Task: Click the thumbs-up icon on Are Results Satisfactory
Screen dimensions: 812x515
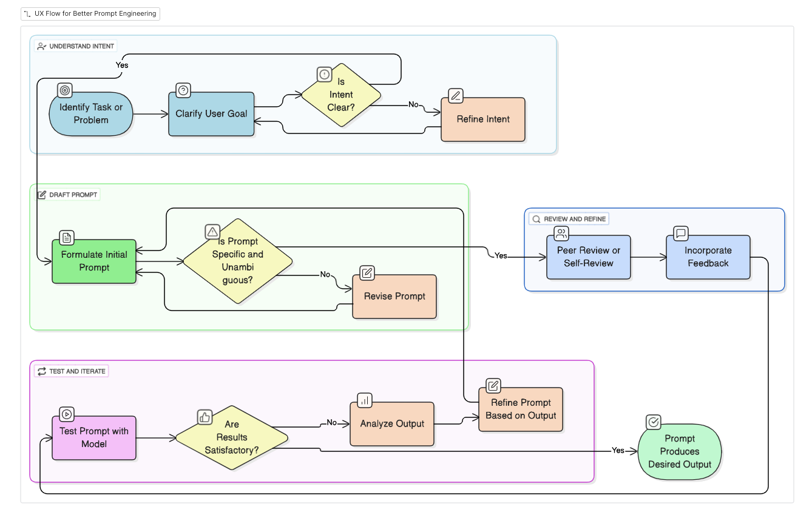Action: [205, 417]
